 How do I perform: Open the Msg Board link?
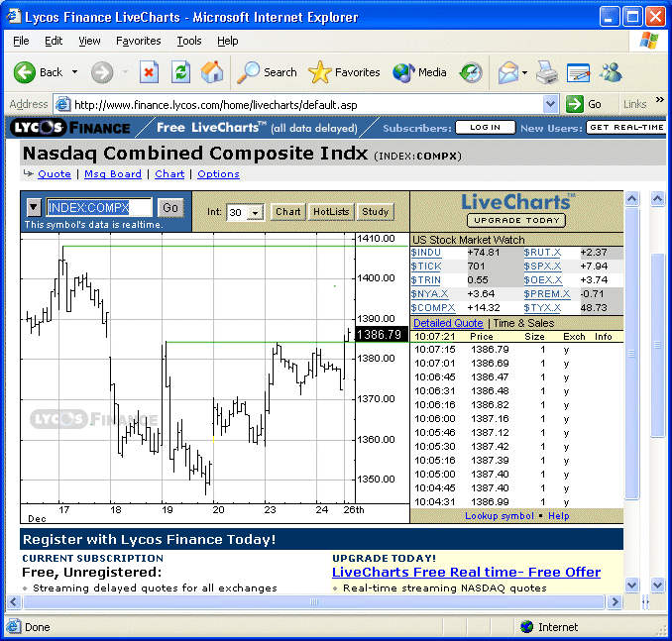click(x=113, y=174)
